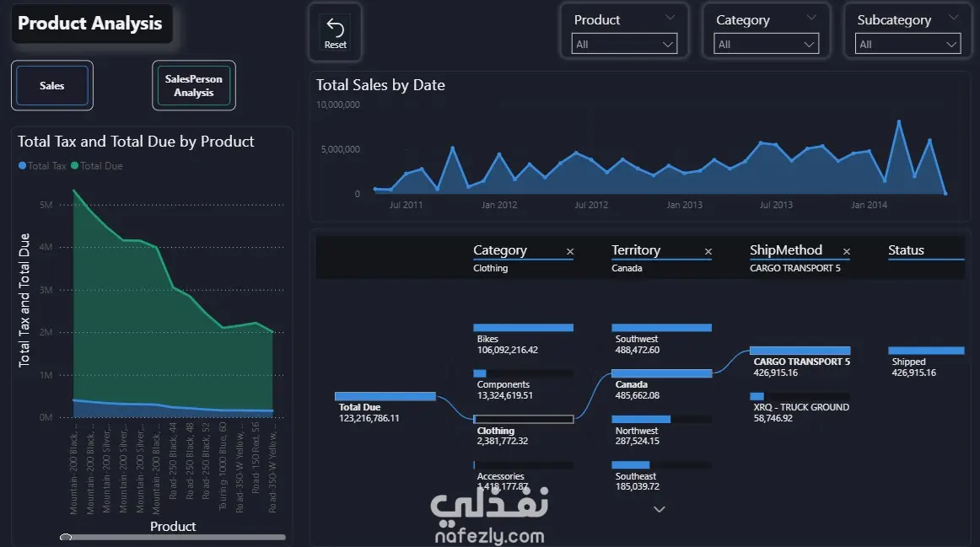Select the Southwest territory bar
The width and height of the screenshot is (980, 547).
661,328
